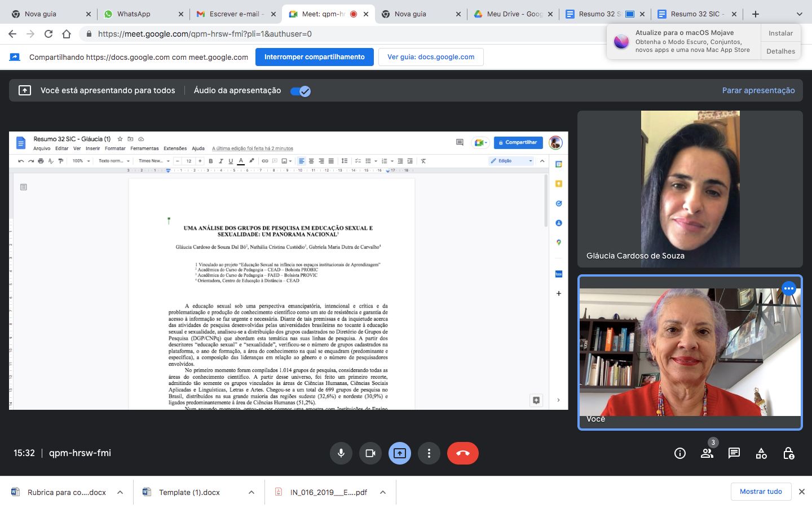This screenshot has height=508, width=812.
Task: Click the browser address bar
Action: 338,34
